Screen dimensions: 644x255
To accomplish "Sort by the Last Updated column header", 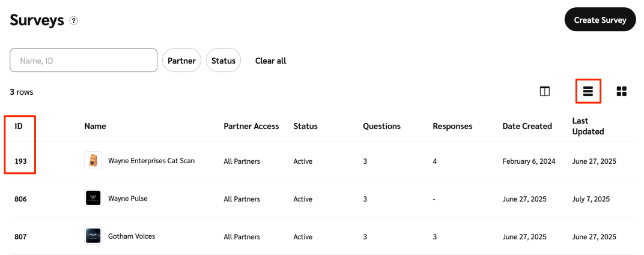I will 588,126.
